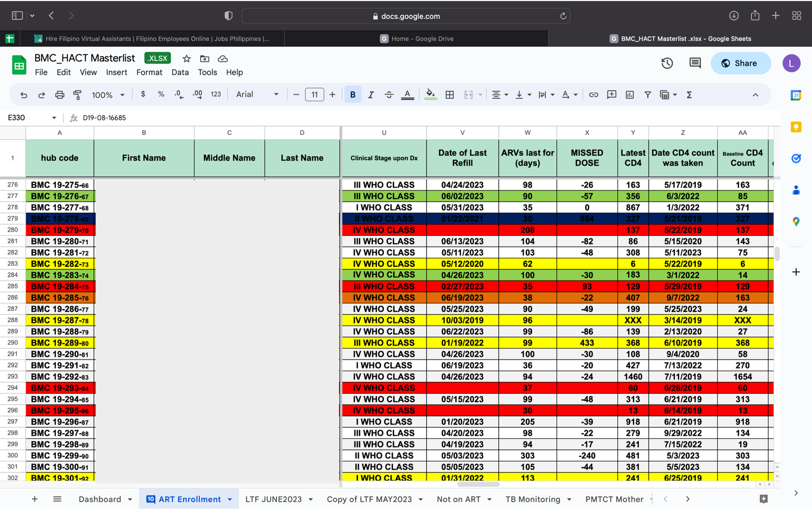Expand the cell name box dropdown
The height and width of the screenshot is (510, 812).
tap(54, 118)
